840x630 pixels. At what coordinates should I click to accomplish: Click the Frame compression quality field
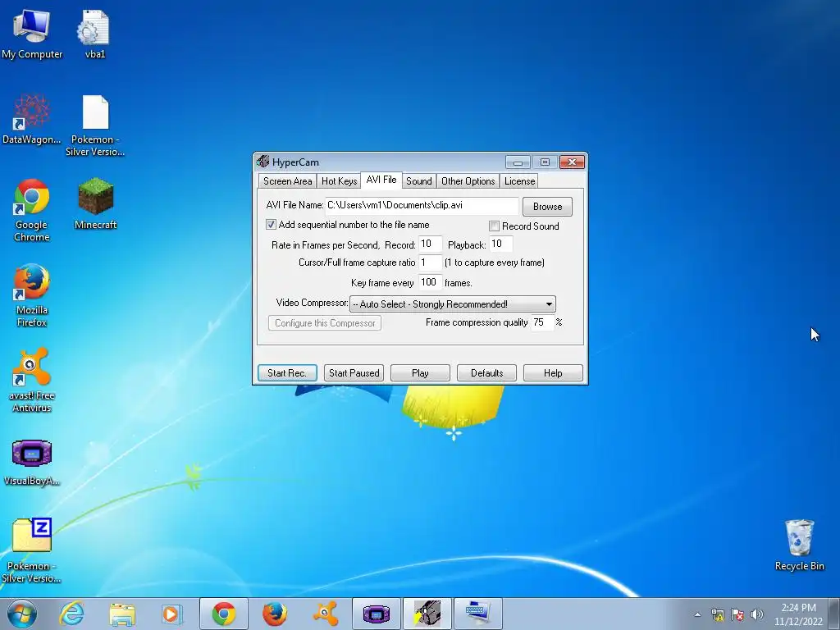542,322
